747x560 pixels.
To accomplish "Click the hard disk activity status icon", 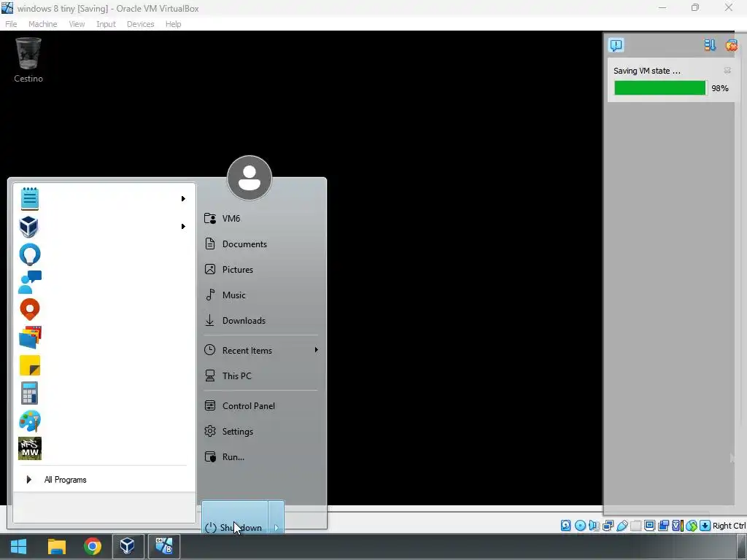I will [x=565, y=525].
